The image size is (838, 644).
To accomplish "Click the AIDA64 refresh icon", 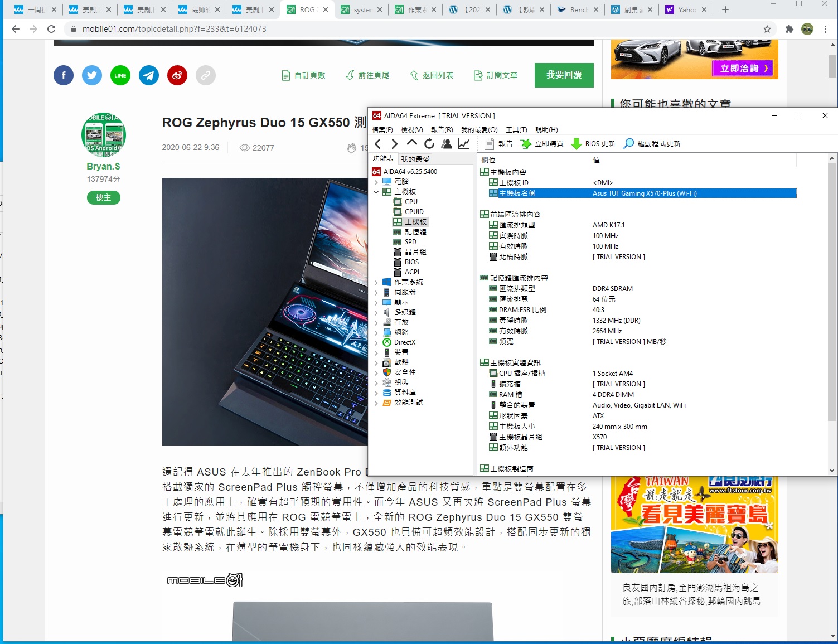I will 429,144.
